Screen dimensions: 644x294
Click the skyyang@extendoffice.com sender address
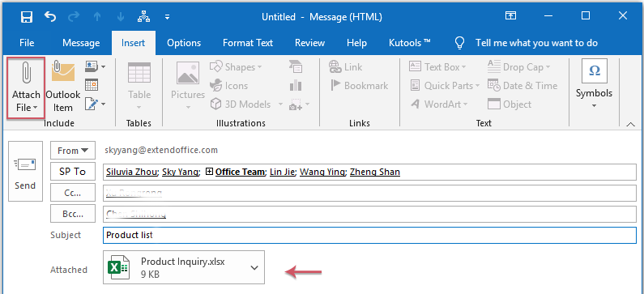click(161, 151)
